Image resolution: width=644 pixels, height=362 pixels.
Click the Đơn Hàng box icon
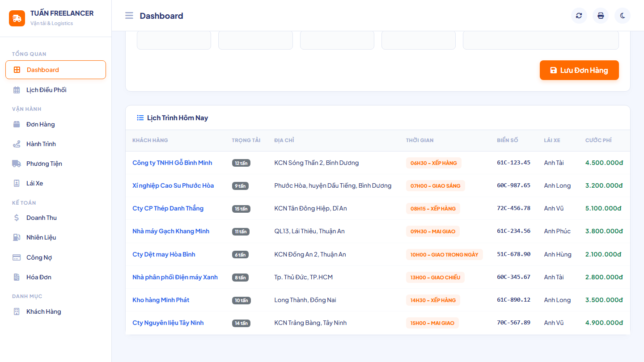coord(17,124)
